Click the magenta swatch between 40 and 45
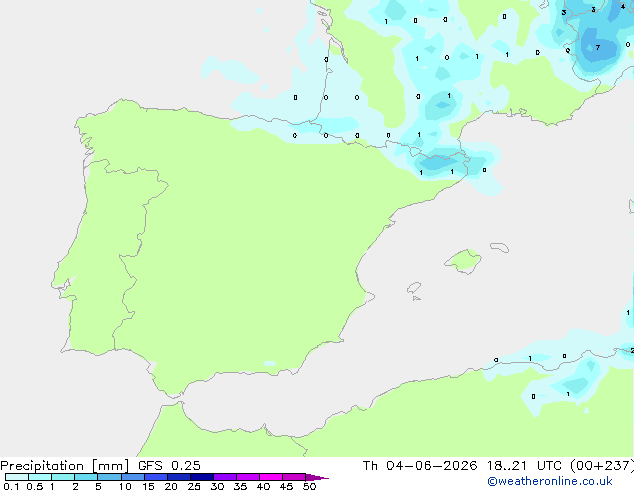The image size is (634, 490). point(271,477)
